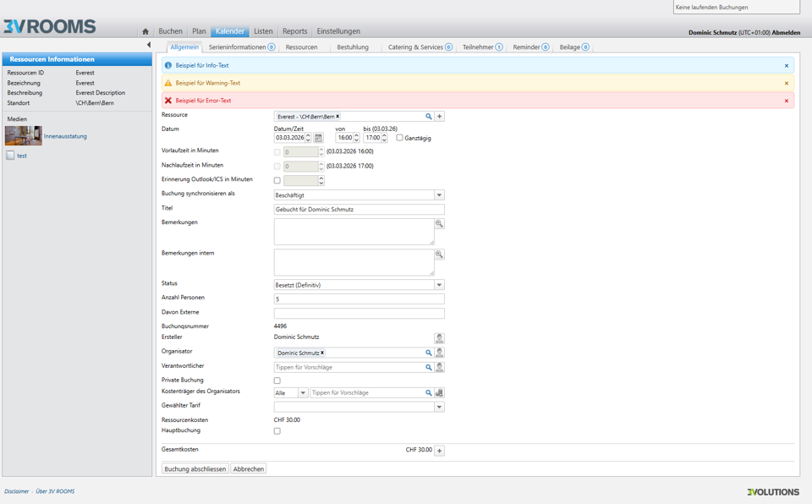Click the Buchung abschliessen button
This screenshot has width=812, height=504.
coord(195,468)
